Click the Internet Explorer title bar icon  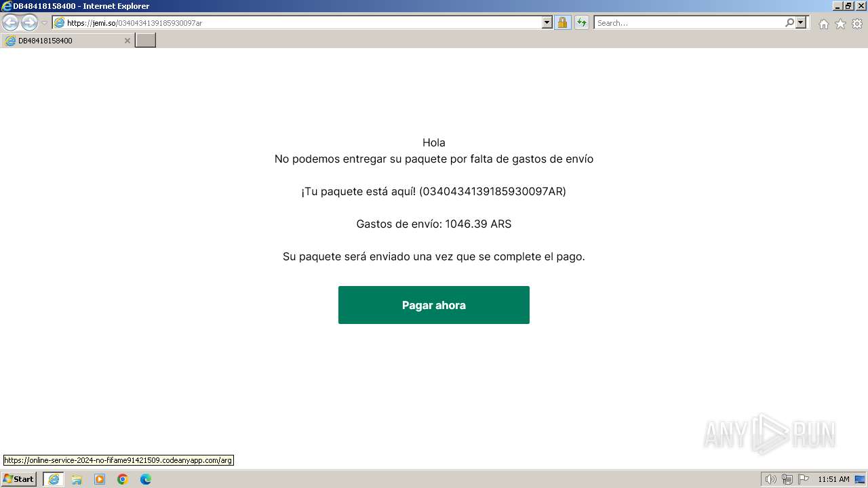point(6,6)
